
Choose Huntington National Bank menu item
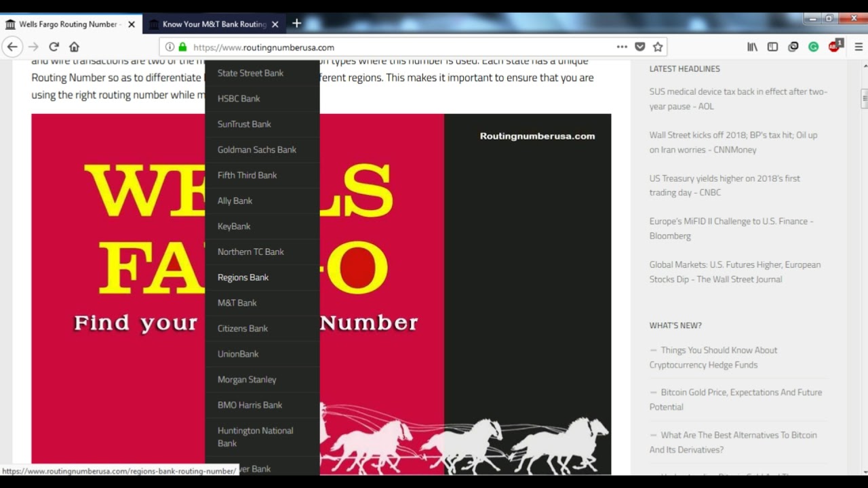[262, 436]
